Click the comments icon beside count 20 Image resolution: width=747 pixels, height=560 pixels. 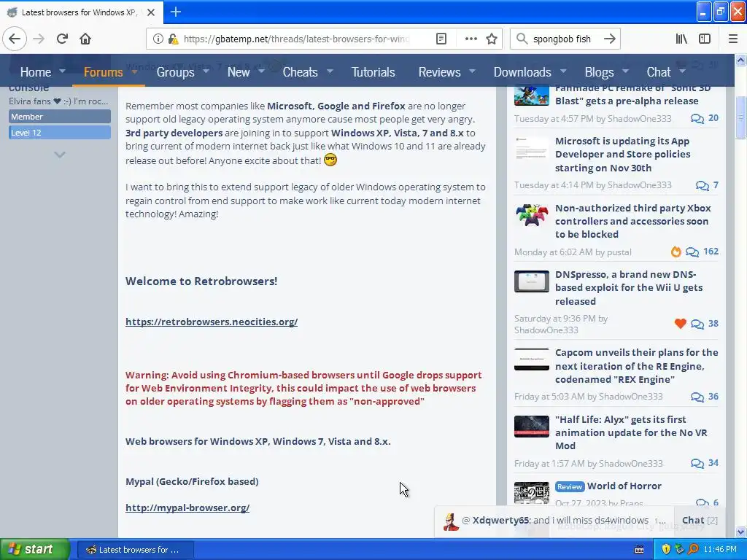point(697,119)
